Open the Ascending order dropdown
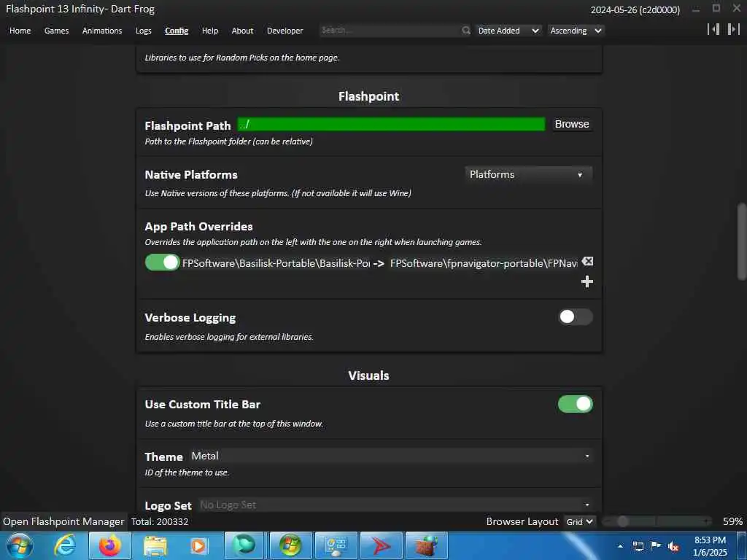 coord(576,31)
